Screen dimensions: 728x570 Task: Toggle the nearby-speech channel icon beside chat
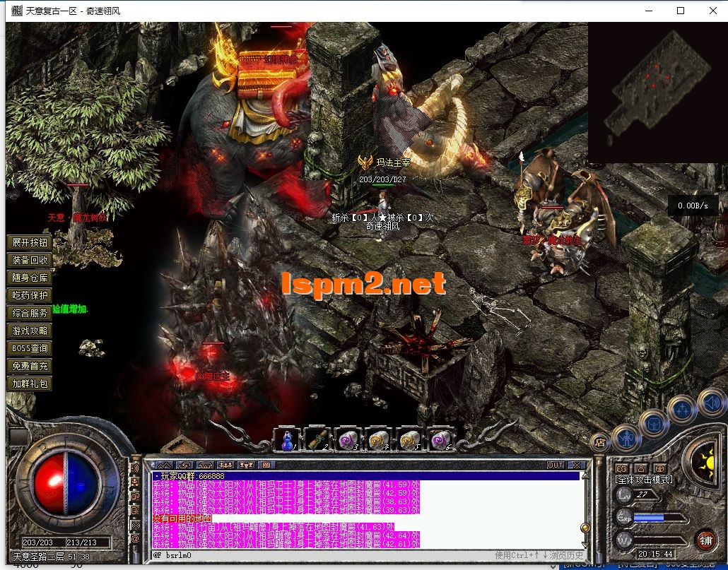pos(136,468)
